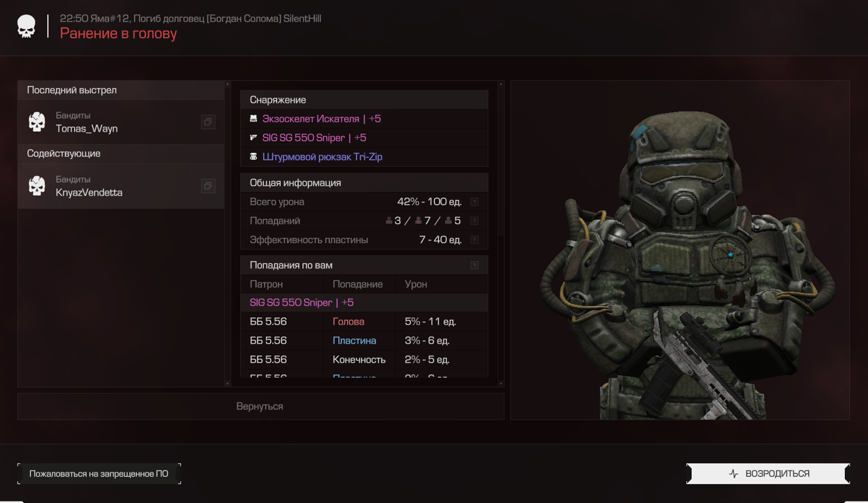Viewport: 868px width, 503px height.
Task: Click the Ранение в голову death cause title
Action: (x=118, y=33)
